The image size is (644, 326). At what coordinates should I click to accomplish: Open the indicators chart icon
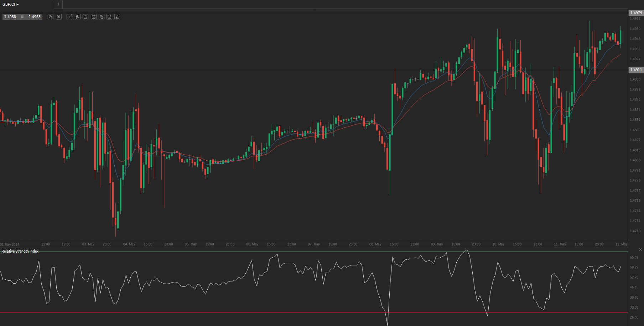94,17
